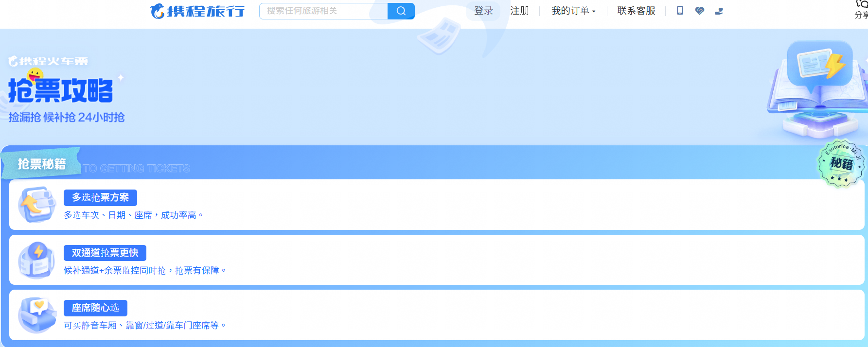Open the mobile phone app icon
This screenshot has width=868, height=347.
(x=680, y=10)
